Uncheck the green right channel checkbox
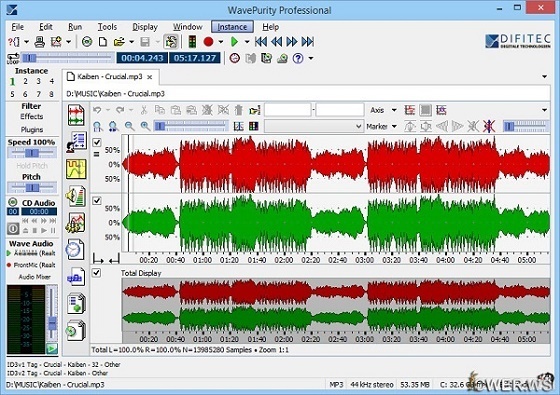 97,201
